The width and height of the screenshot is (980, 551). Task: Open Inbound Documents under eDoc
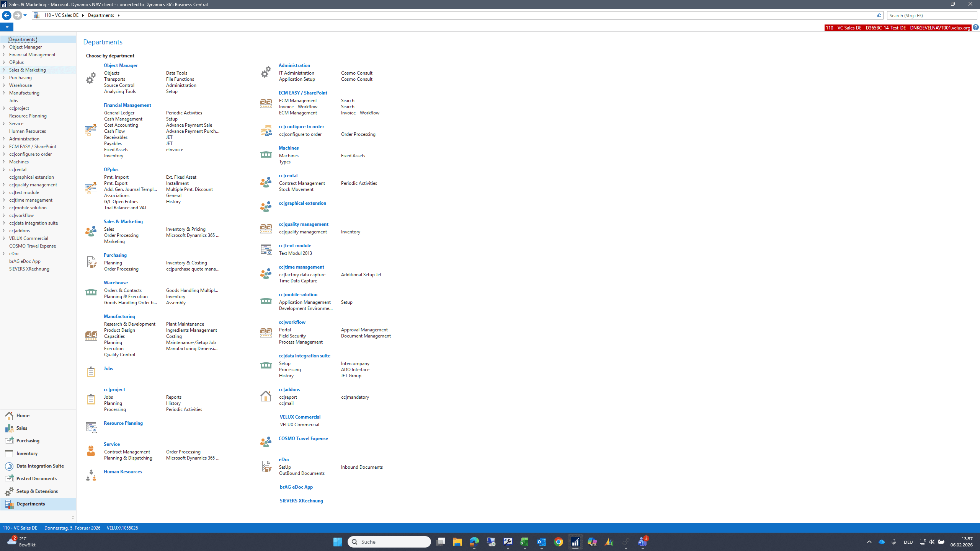click(x=362, y=467)
